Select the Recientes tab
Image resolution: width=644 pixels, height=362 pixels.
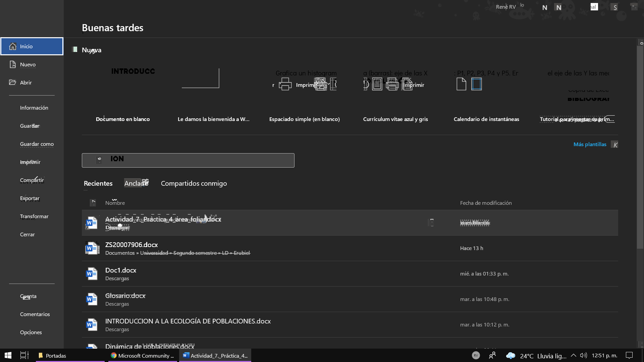(98, 183)
